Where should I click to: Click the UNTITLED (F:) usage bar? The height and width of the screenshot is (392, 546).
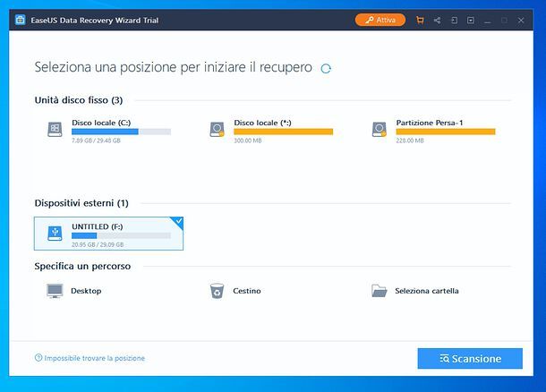point(121,235)
